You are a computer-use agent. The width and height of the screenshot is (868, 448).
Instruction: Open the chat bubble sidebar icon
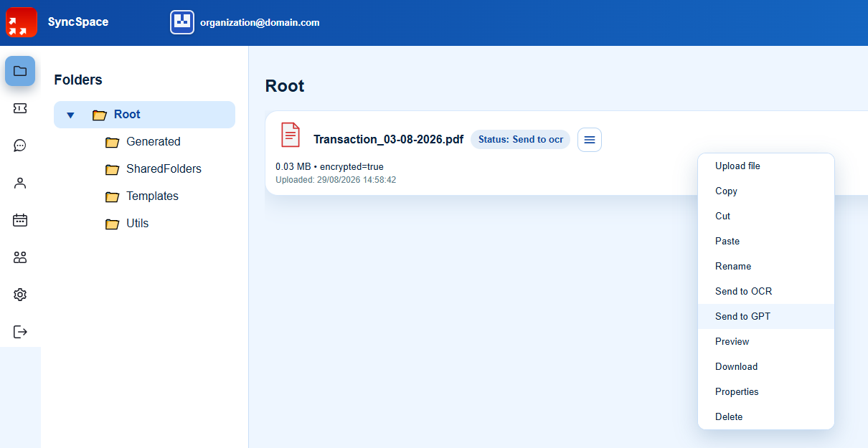click(20, 146)
